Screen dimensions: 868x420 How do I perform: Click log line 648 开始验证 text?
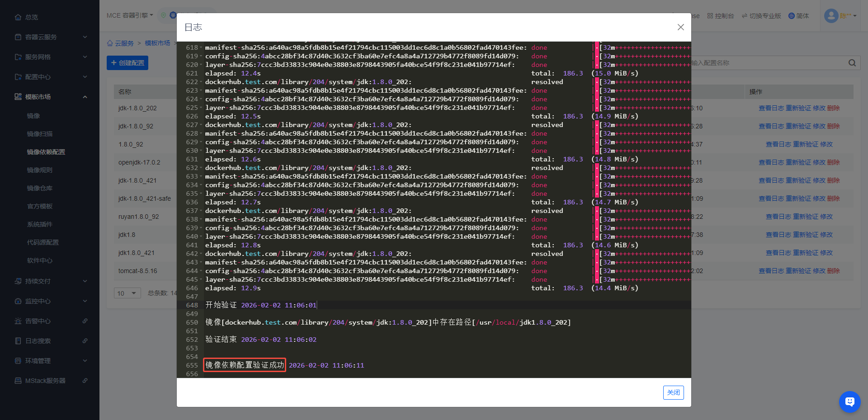(x=221, y=305)
